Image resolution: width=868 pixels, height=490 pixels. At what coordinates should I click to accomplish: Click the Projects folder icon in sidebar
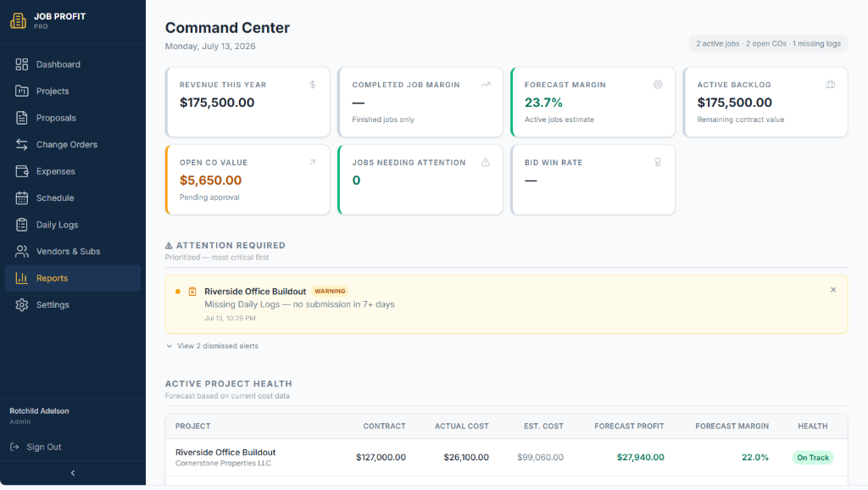pyautogui.click(x=21, y=91)
